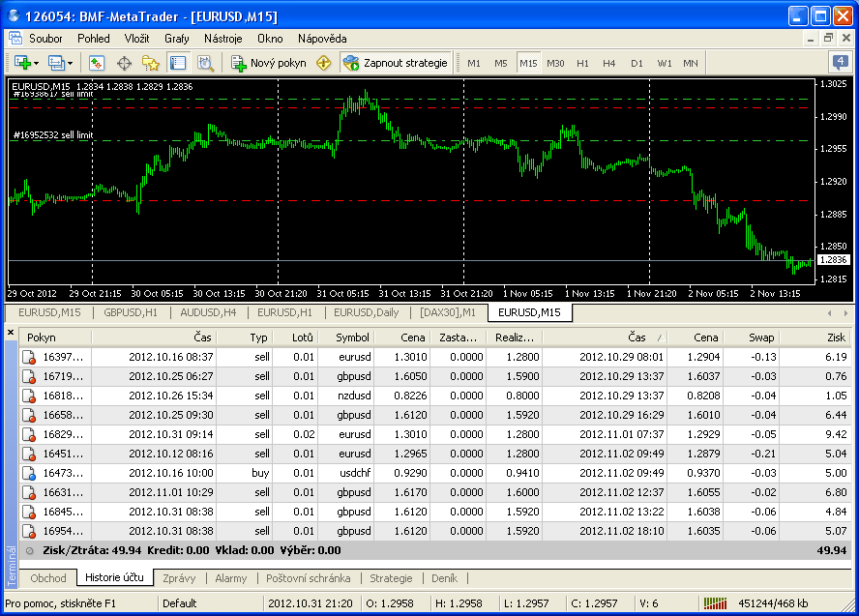Open the New Chart dropdown arrow
Screen dimensions: 859x616
[x=36, y=64]
